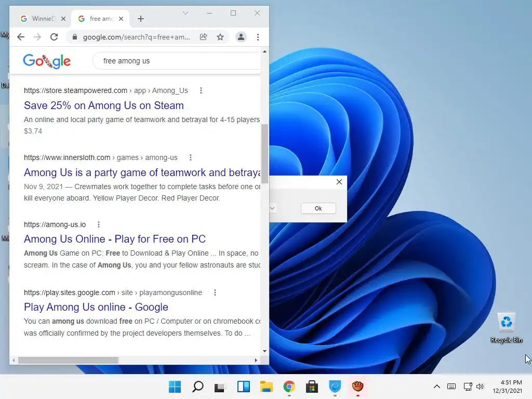
Task: Open the Chrome three-dot menu
Action: (x=258, y=37)
